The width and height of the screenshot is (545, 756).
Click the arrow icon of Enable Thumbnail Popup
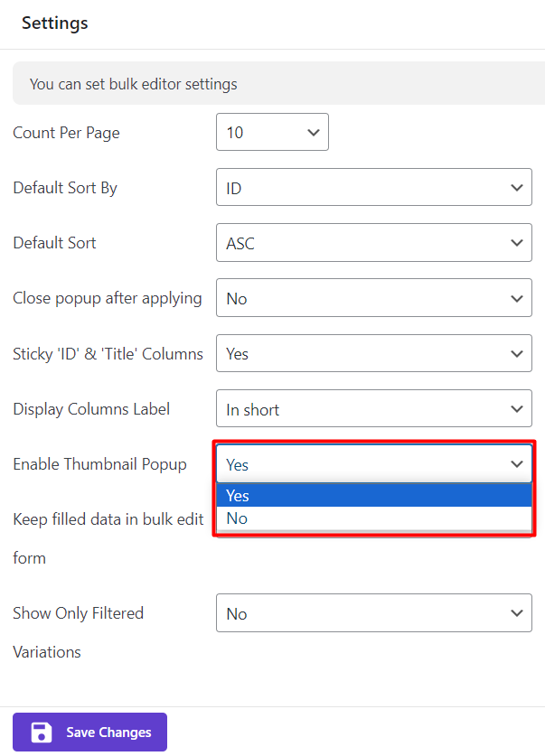click(x=517, y=464)
